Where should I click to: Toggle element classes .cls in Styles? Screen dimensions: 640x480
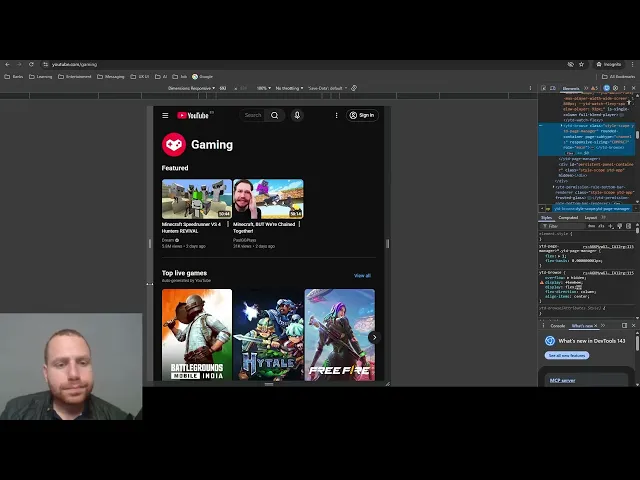point(601,226)
